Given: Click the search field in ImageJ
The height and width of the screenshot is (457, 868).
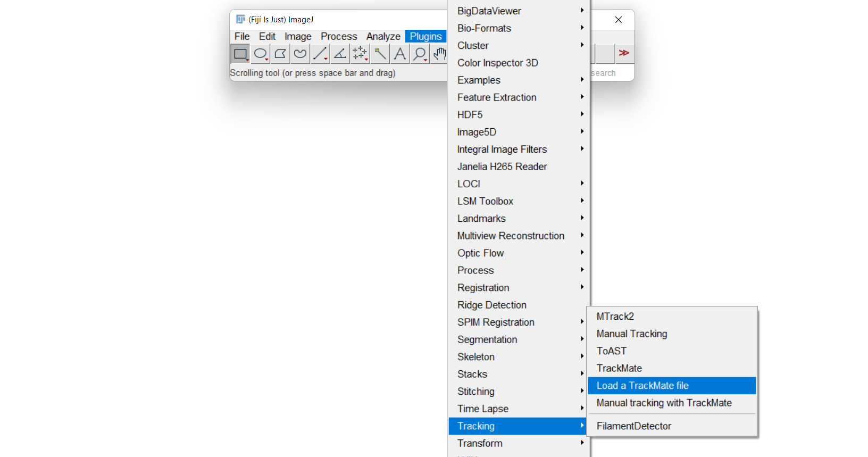Looking at the screenshot, I should (612, 73).
